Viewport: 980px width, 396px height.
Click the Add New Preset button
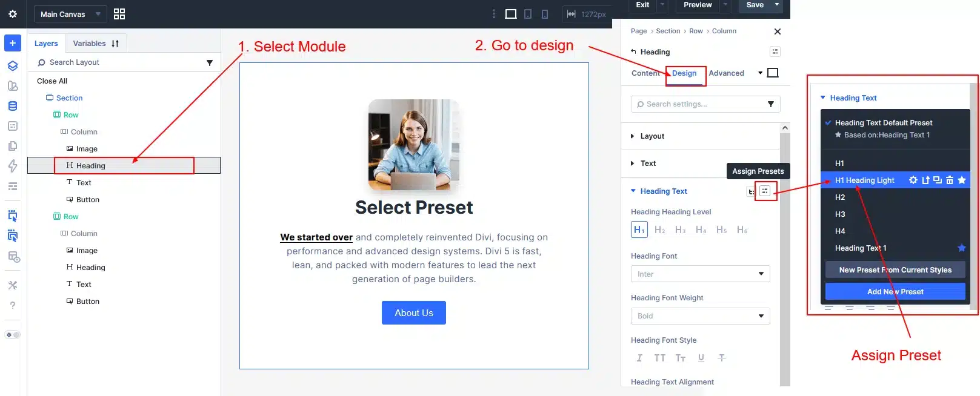coord(895,291)
